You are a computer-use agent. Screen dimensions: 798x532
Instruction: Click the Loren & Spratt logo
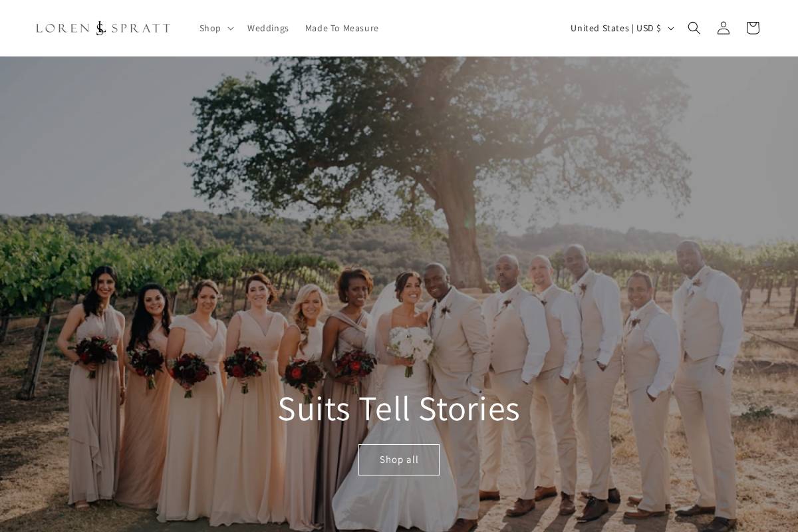pyautogui.click(x=103, y=28)
